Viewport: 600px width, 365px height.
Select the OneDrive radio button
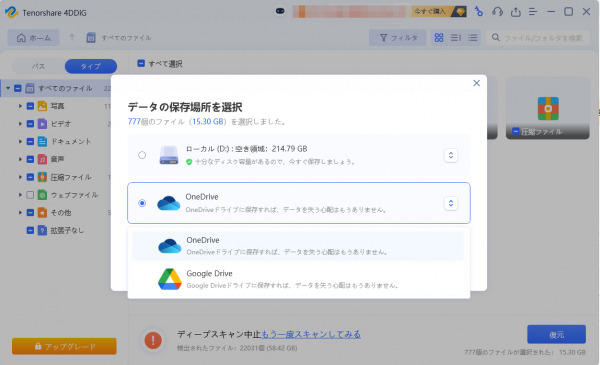[x=142, y=203]
